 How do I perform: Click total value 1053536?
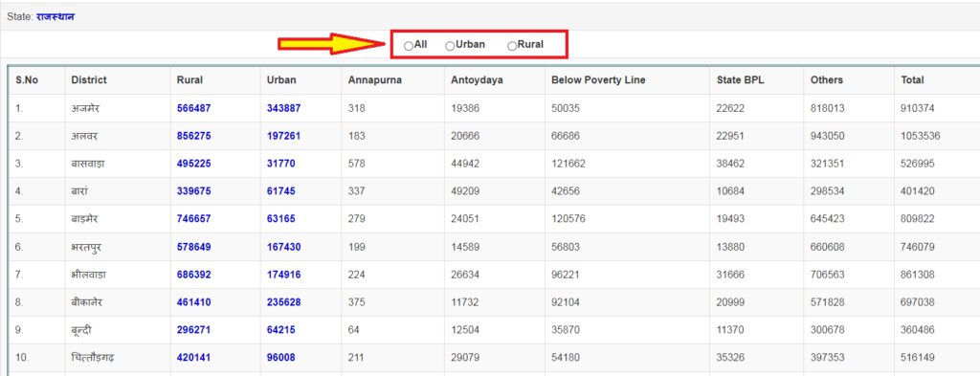click(920, 136)
